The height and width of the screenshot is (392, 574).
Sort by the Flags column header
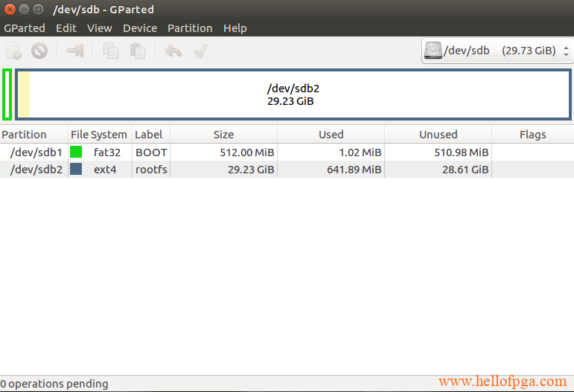point(533,135)
